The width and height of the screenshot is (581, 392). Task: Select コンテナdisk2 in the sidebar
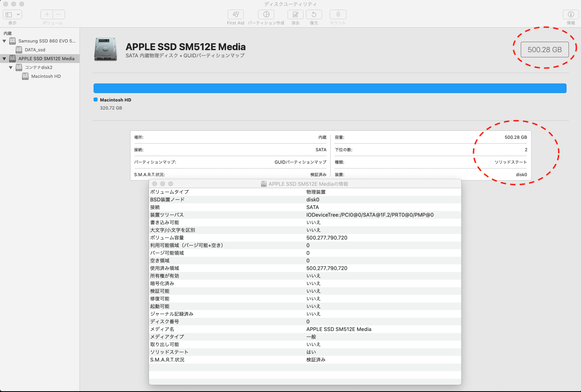click(x=39, y=67)
